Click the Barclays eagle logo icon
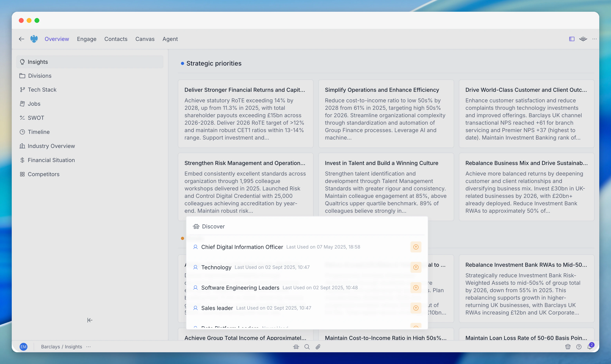 34,39
